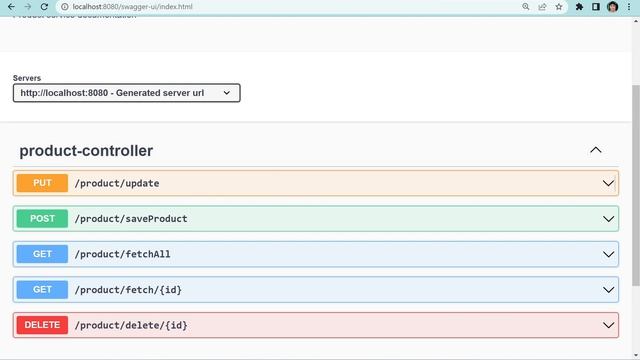640x360 pixels.
Task: Collapse the product-controller section arrow
Action: pos(596,150)
